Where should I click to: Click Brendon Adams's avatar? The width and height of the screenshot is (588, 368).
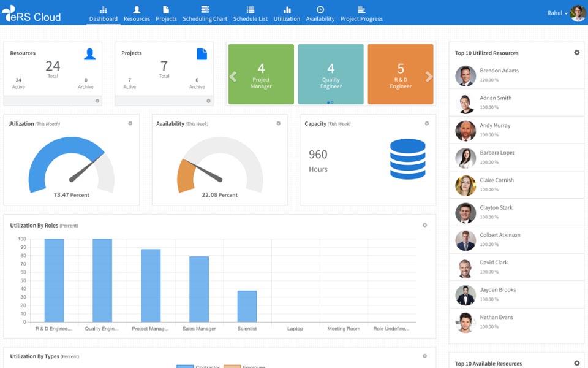(466, 76)
